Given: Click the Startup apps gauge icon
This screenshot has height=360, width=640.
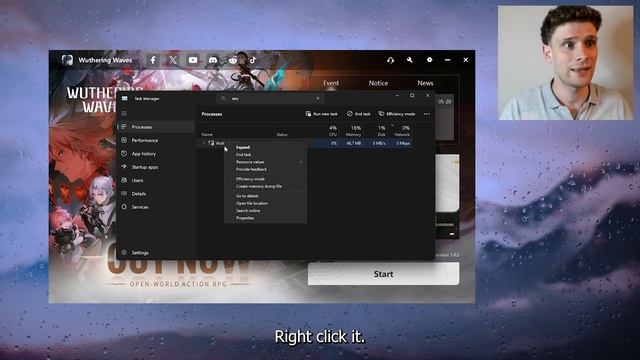Looking at the screenshot, I should 124,167.
